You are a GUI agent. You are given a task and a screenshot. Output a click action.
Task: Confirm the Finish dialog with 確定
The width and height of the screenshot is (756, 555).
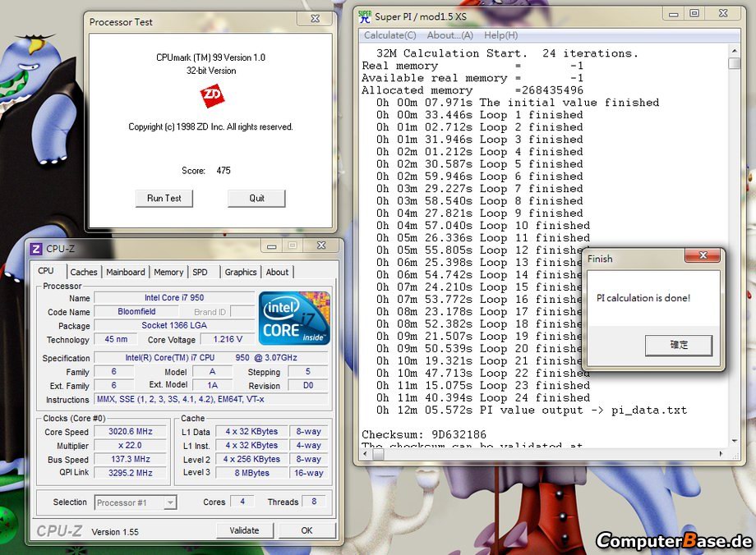click(678, 345)
